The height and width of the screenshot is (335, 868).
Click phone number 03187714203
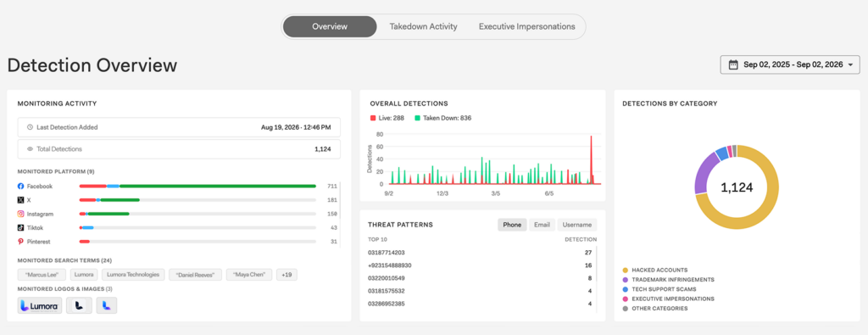[387, 253]
